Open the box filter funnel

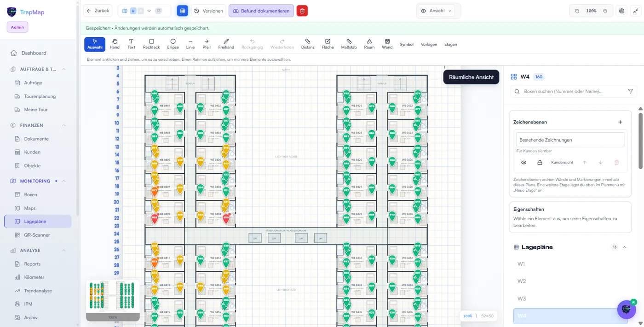(631, 91)
